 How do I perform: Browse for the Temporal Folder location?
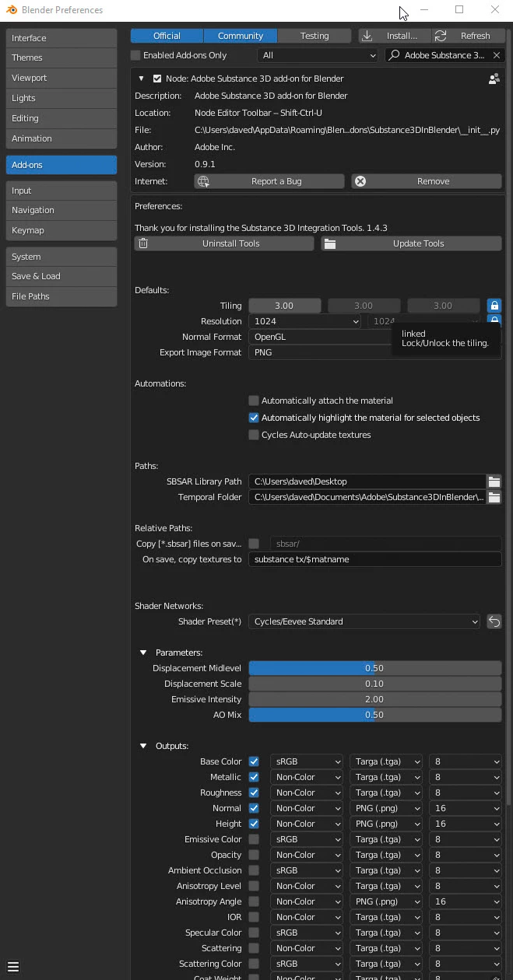tap(494, 497)
